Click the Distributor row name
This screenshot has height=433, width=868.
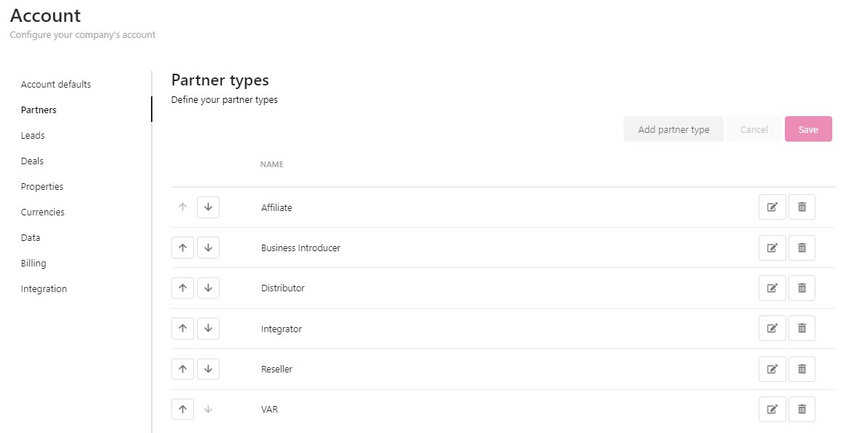pyautogui.click(x=283, y=288)
